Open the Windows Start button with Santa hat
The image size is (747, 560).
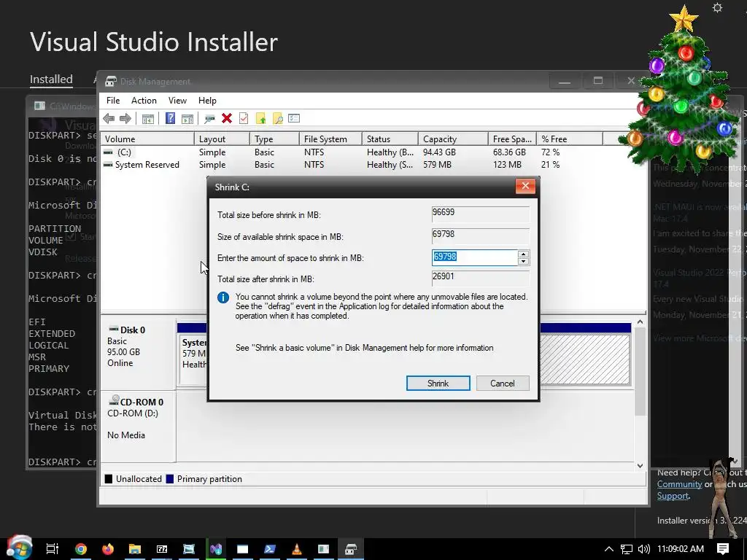19,548
